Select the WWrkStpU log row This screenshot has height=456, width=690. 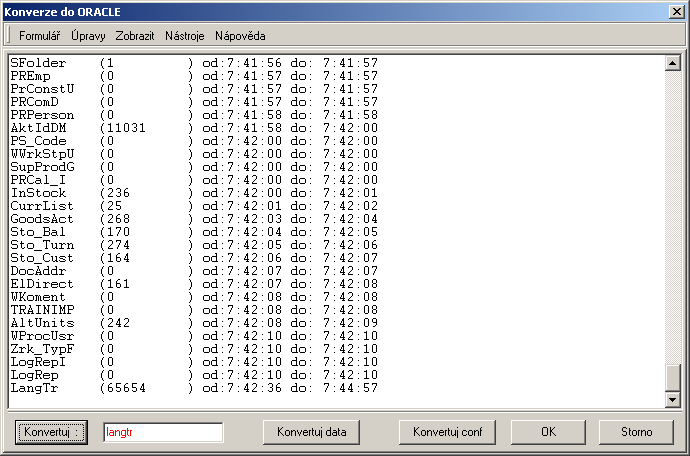click(x=194, y=154)
